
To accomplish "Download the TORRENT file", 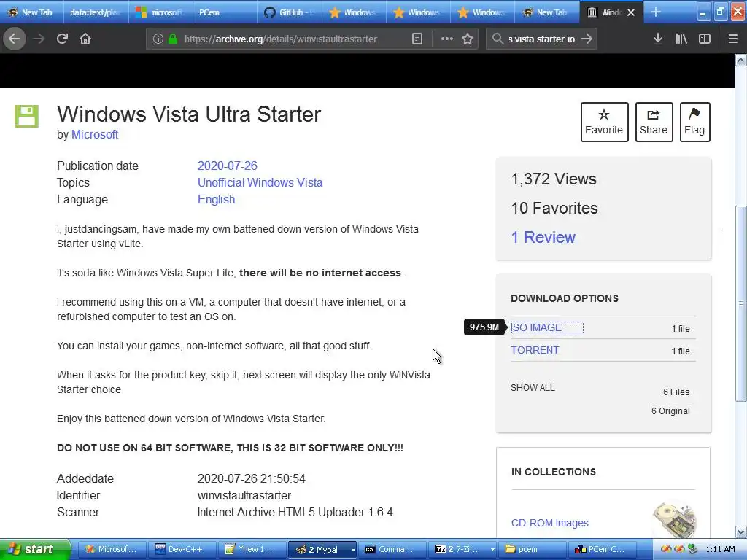I will point(535,350).
